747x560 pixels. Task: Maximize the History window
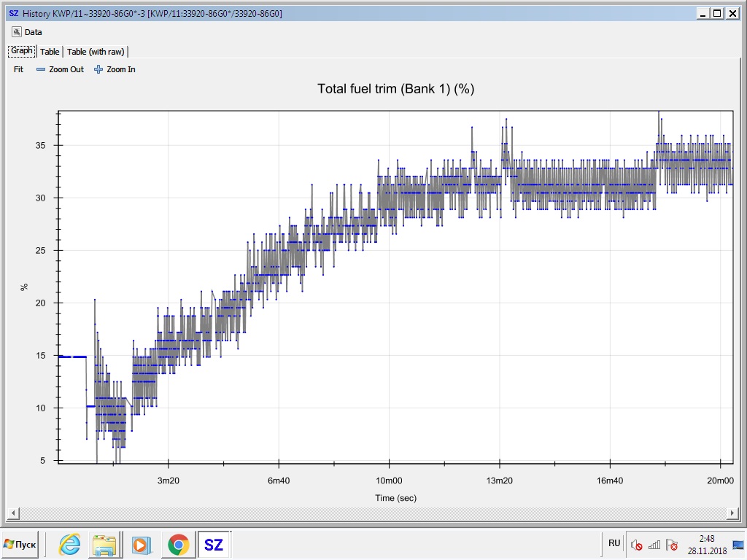click(717, 13)
